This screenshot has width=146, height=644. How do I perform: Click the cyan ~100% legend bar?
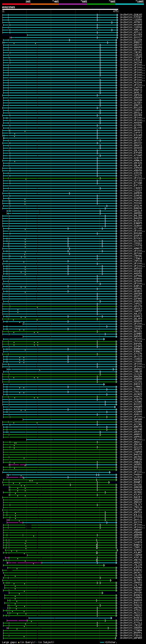pos(130,4)
